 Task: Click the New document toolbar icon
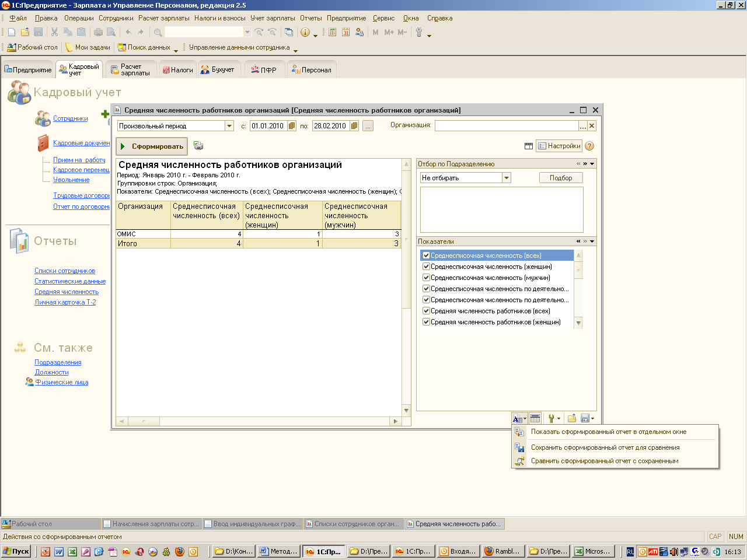tap(12, 32)
